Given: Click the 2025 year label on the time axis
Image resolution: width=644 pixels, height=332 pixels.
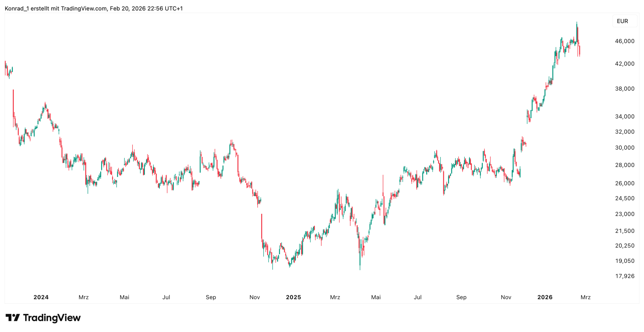Looking at the screenshot, I should tap(293, 297).
